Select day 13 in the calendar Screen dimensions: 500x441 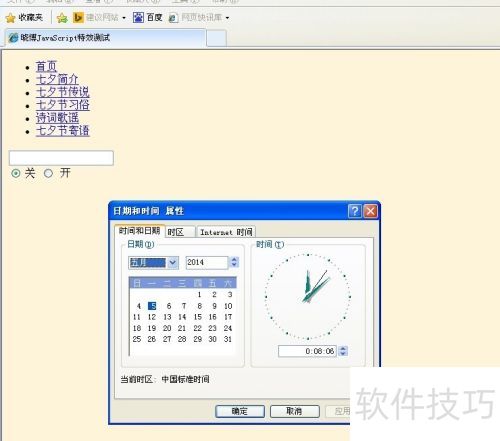(x=167, y=317)
